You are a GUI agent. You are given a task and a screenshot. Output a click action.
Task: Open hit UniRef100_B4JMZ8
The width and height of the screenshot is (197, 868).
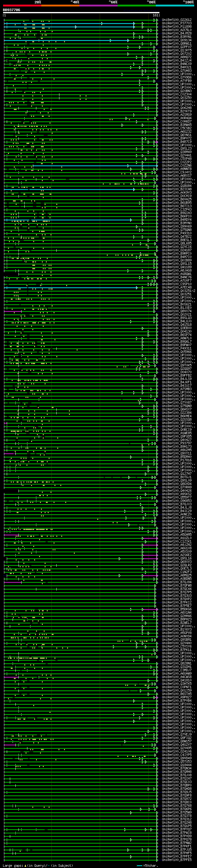coord(177,33)
